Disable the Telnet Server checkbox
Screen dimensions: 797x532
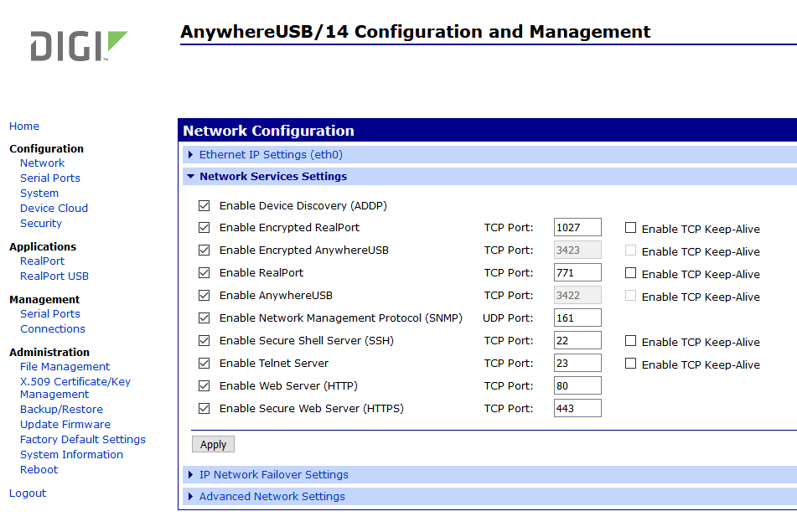204,364
